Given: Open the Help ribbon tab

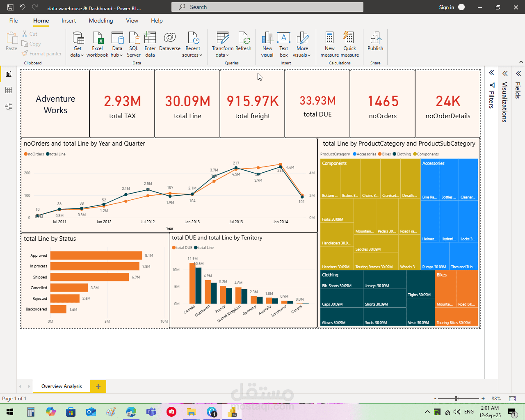Looking at the screenshot, I should [x=157, y=21].
